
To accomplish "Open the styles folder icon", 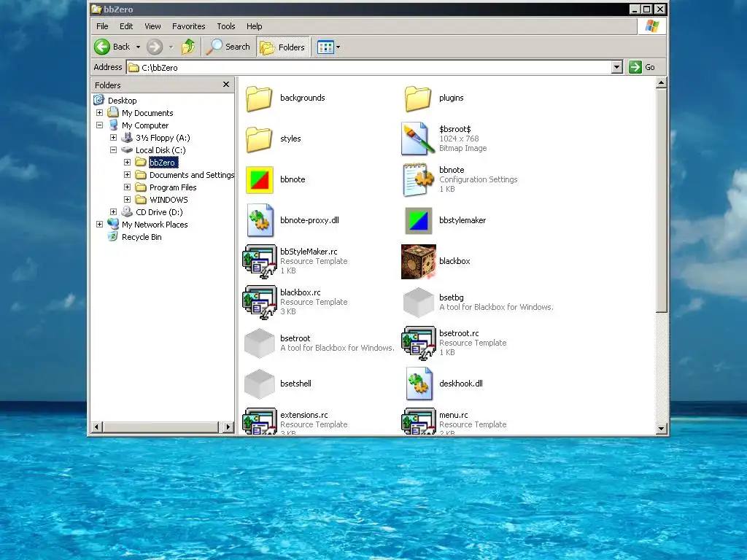I will pos(259,139).
